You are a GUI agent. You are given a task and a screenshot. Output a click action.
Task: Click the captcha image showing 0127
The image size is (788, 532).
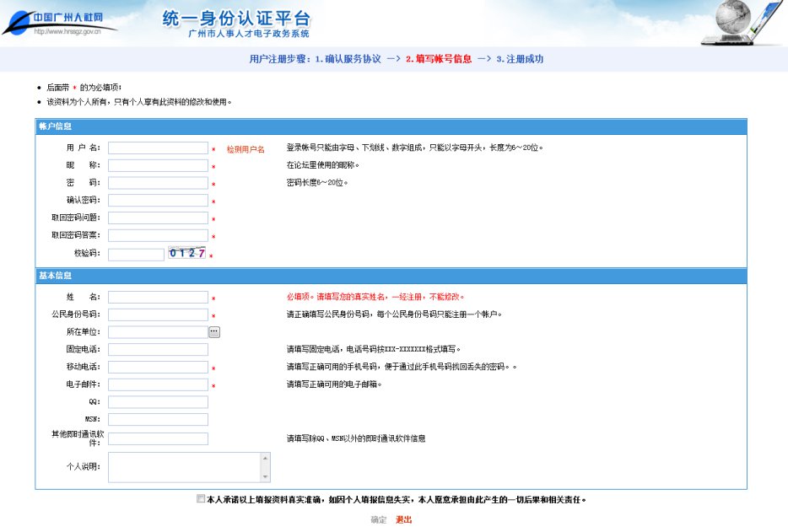[x=186, y=253]
